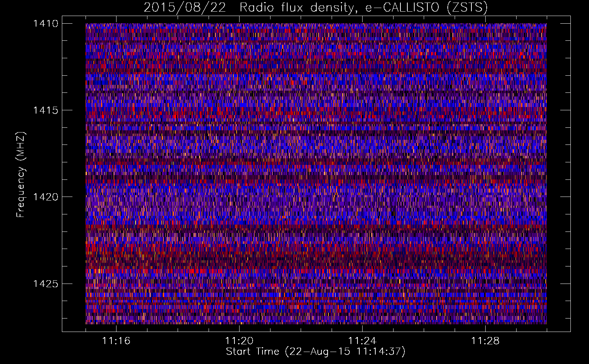The width and height of the screenshot is (589, 364).
Task: Click the 11:28 time tick label
Action: (485, 341)
